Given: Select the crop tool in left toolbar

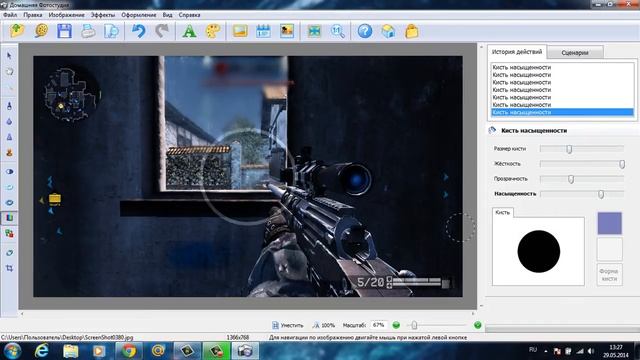Looking at the screenshot, I should (x=9, y=269).
